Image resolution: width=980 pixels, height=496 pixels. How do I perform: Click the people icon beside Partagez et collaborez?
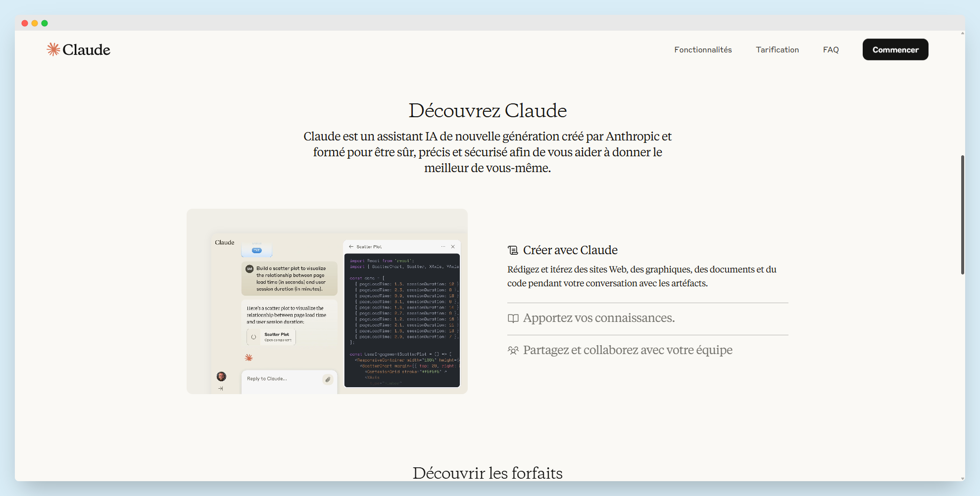(x=513, y=351)
